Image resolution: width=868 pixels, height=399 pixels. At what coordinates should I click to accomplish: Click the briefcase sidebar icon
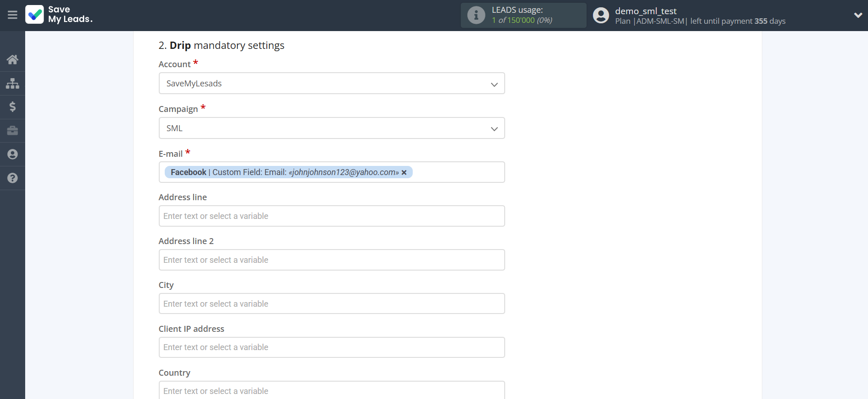[12, 131]
